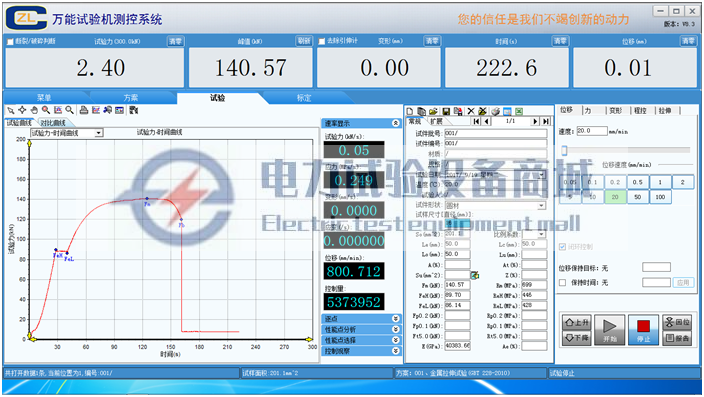Image resolution: width=704 pixels, height=397 pixels.
Task: Enable the 保持时间 checkbox
Action: coord(562,282)
